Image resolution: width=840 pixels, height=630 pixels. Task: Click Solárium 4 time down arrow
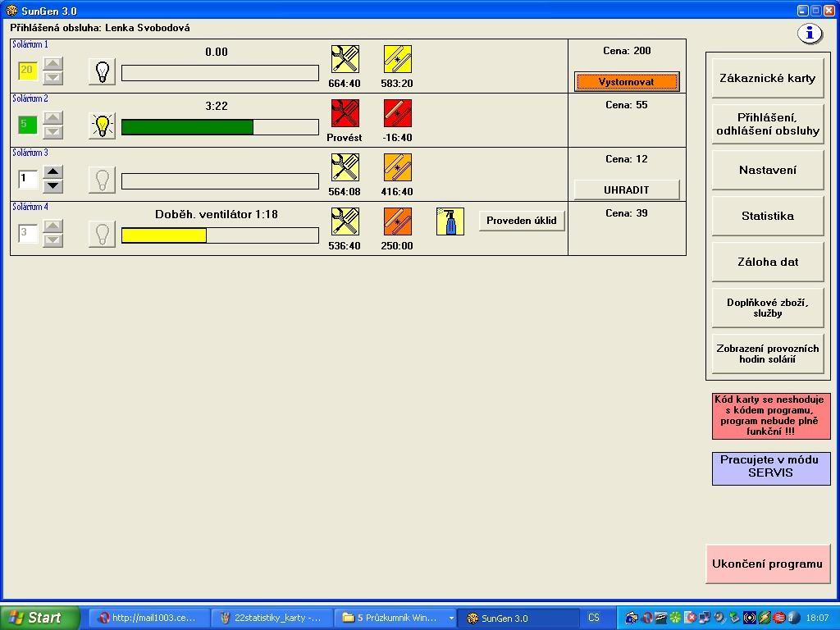(x=52, y=240)
